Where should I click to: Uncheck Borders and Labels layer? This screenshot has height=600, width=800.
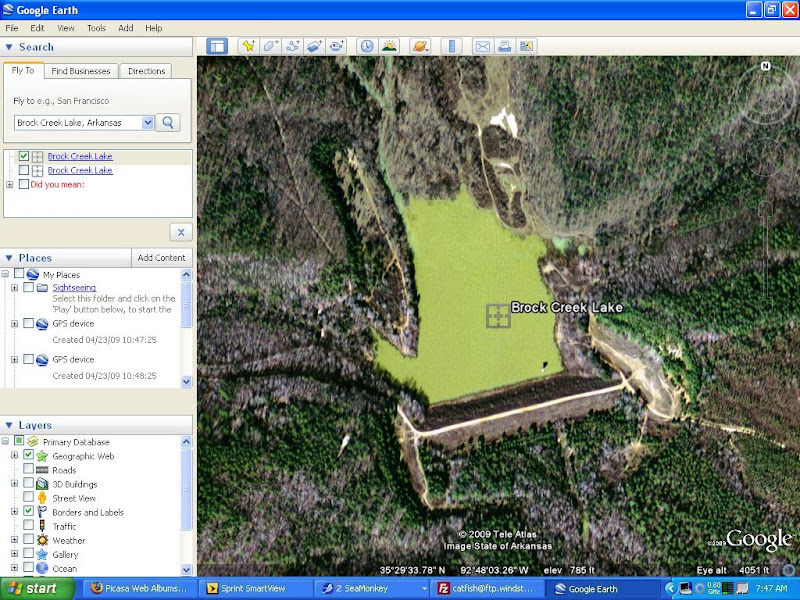tap(29, 511)
